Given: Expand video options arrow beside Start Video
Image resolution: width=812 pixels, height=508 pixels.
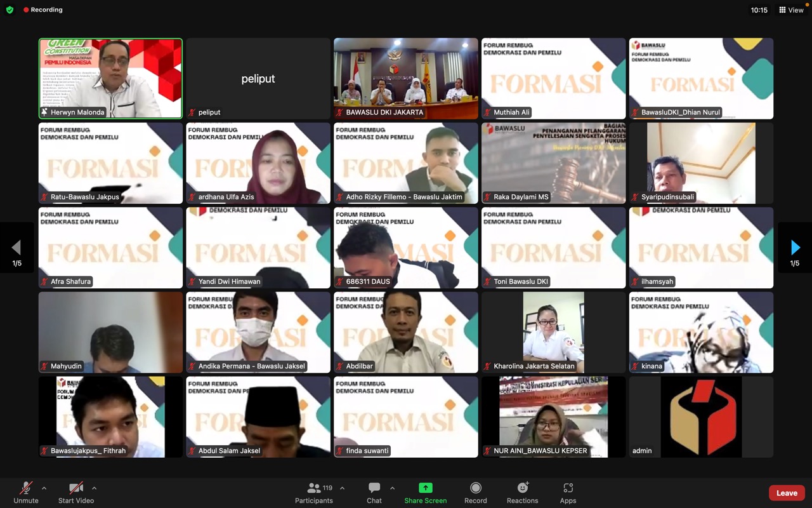Looking at the screenshot, I should (x=94, y=488).
